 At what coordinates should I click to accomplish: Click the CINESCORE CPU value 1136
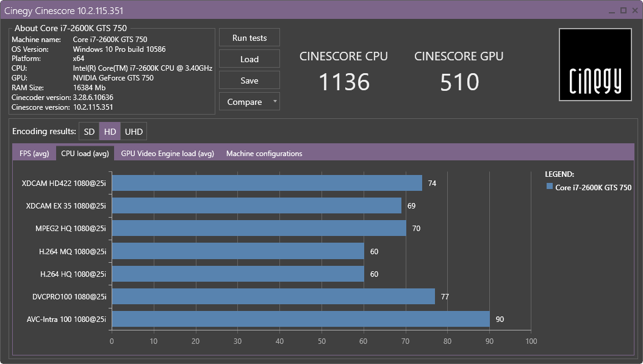click(x=344, y=82)
